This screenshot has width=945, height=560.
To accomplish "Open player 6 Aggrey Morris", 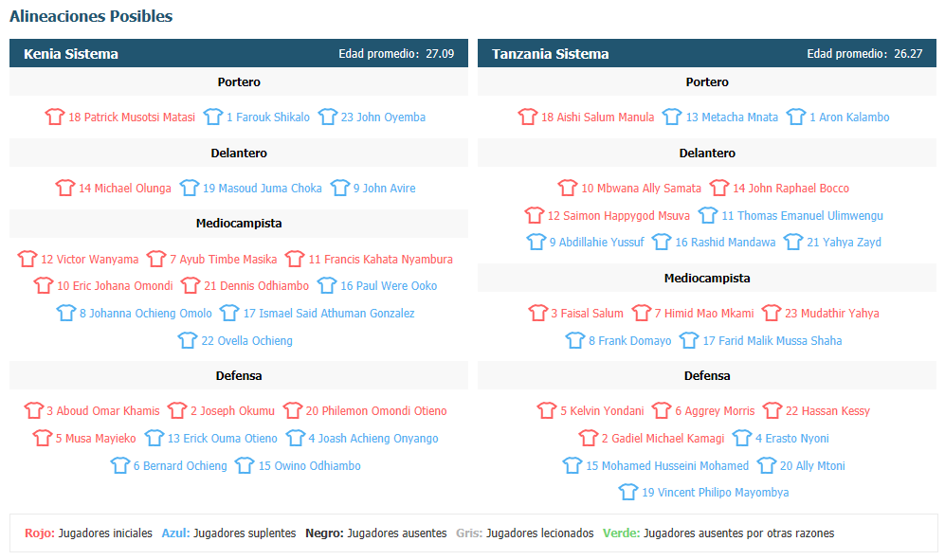I will click(x=715, y=411).
